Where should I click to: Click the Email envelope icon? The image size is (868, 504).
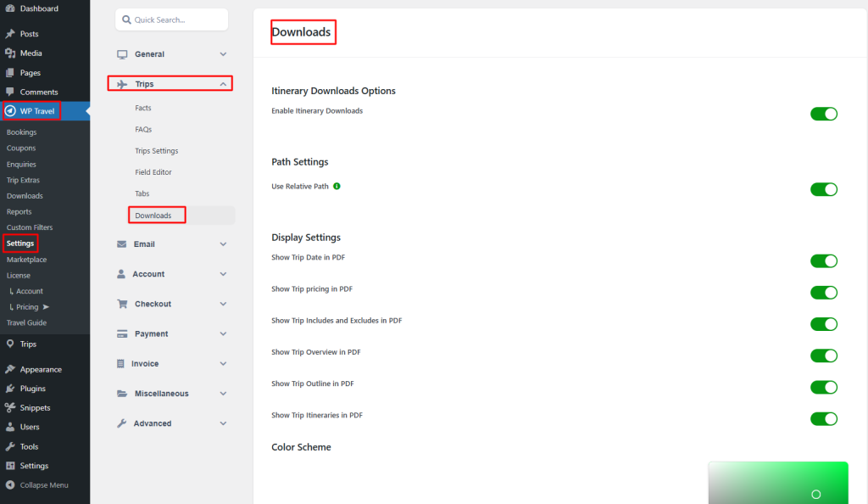click(122, 244)
